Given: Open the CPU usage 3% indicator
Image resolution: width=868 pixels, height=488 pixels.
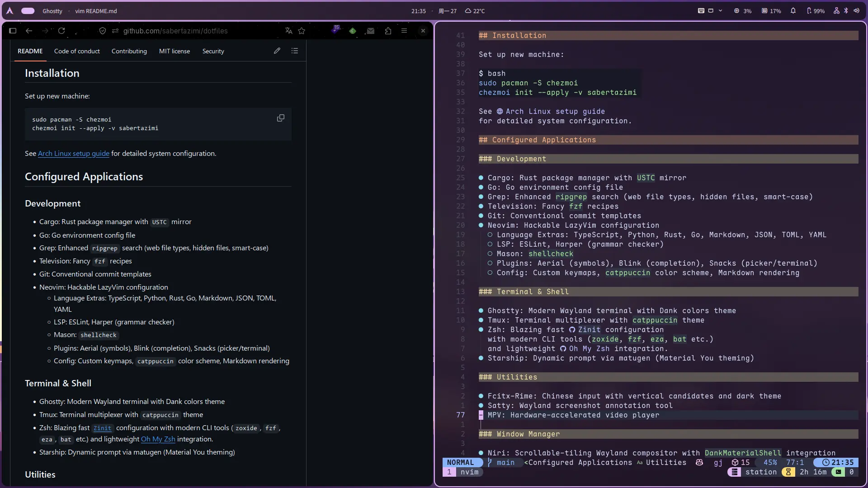Looking at the screenshot, I should tap(742, 11).
